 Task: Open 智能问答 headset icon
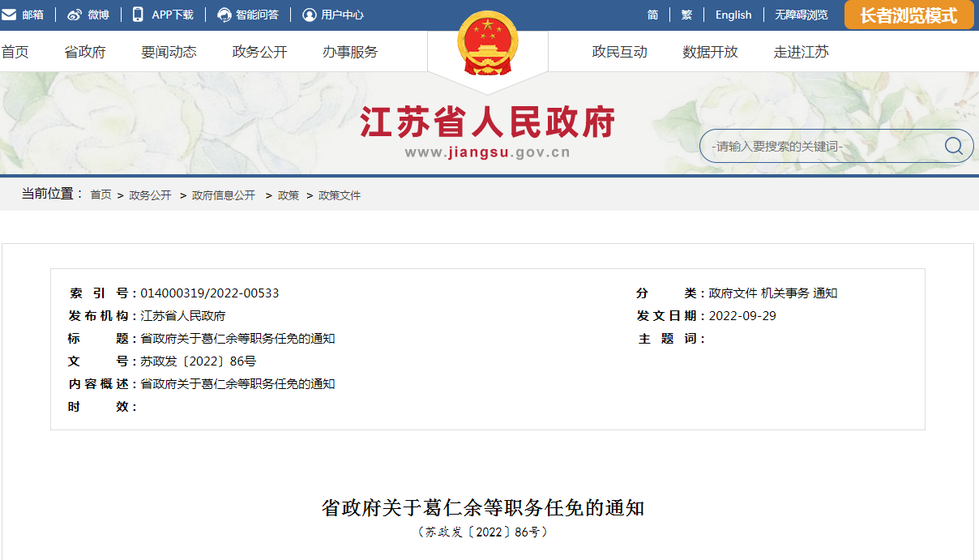tap(224, 15)
